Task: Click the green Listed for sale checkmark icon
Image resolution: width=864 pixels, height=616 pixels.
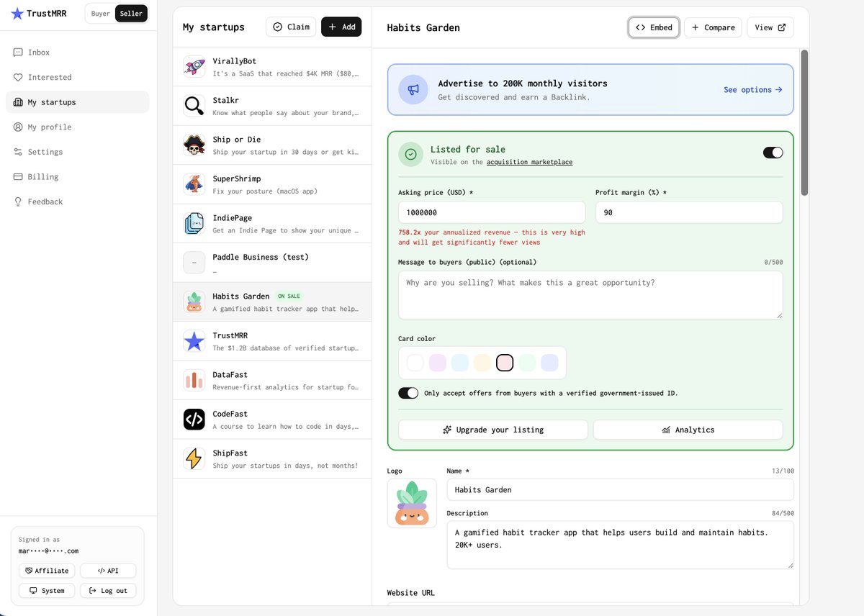Action: (x=410, y=154)
